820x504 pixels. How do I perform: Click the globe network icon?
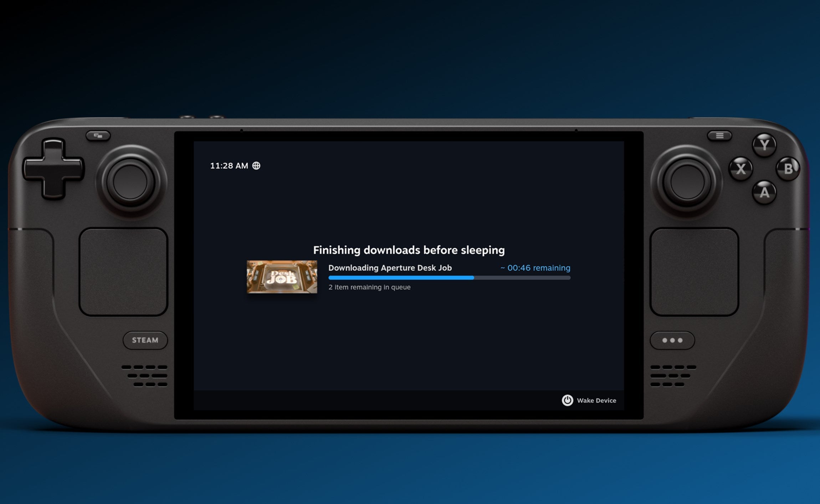click(256, 166)
